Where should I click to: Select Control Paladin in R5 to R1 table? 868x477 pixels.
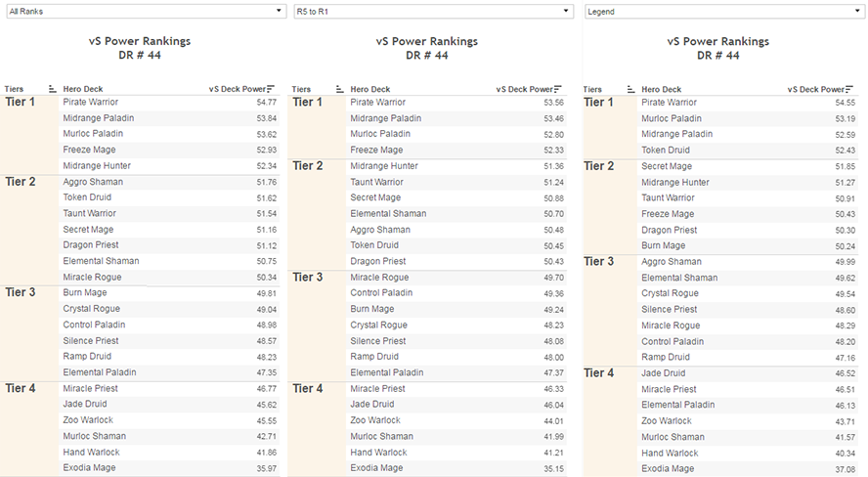click(381, 292)
